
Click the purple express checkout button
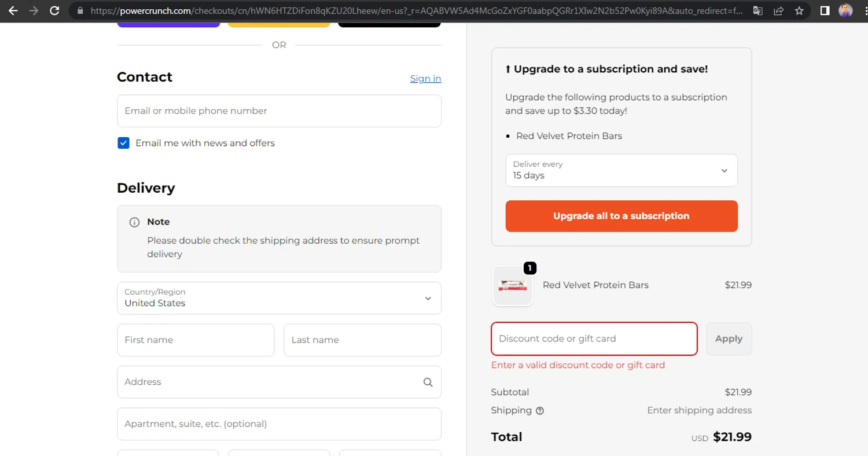(168, 25)
